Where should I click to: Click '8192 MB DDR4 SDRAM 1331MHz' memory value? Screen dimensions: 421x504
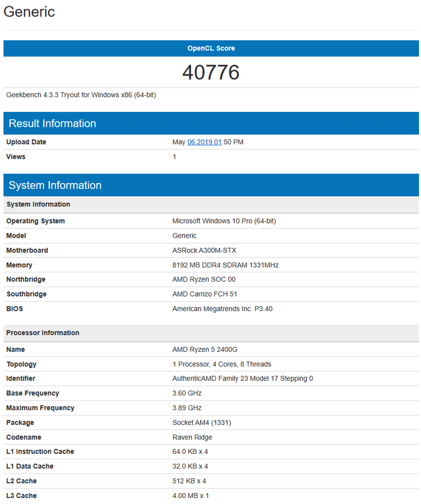(225, 265)
